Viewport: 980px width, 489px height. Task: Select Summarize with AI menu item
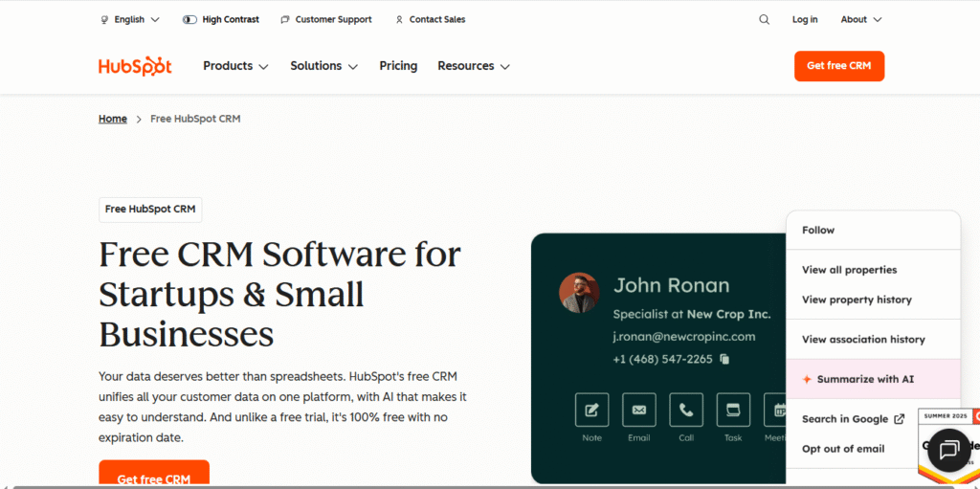point(864,379)
